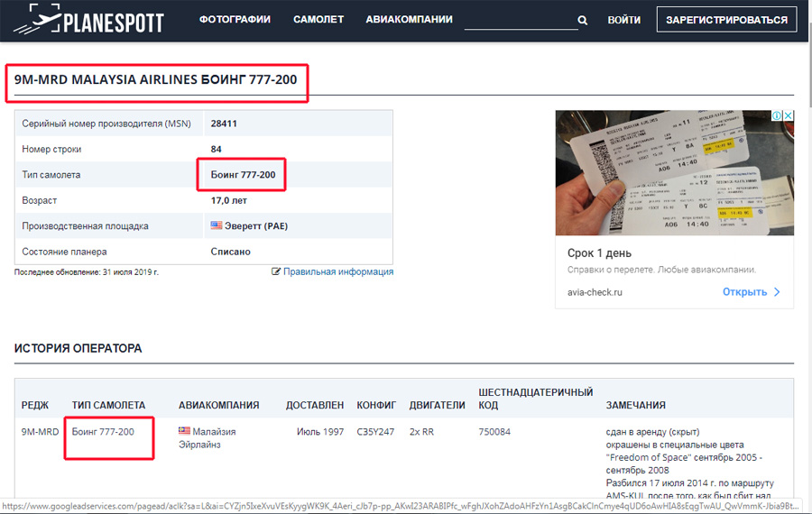Screen dimensions: 812x514
Task: Click the Последнее обновление date text
Action: point(87,271)
